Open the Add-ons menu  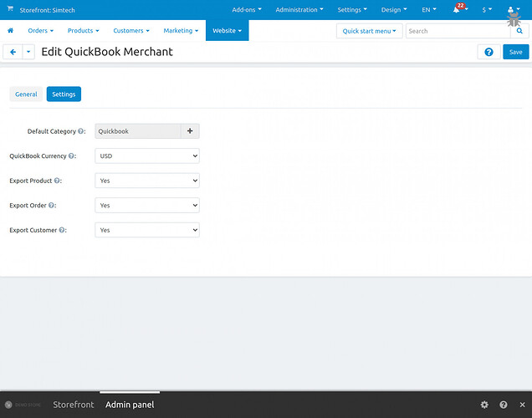(247, 10)
